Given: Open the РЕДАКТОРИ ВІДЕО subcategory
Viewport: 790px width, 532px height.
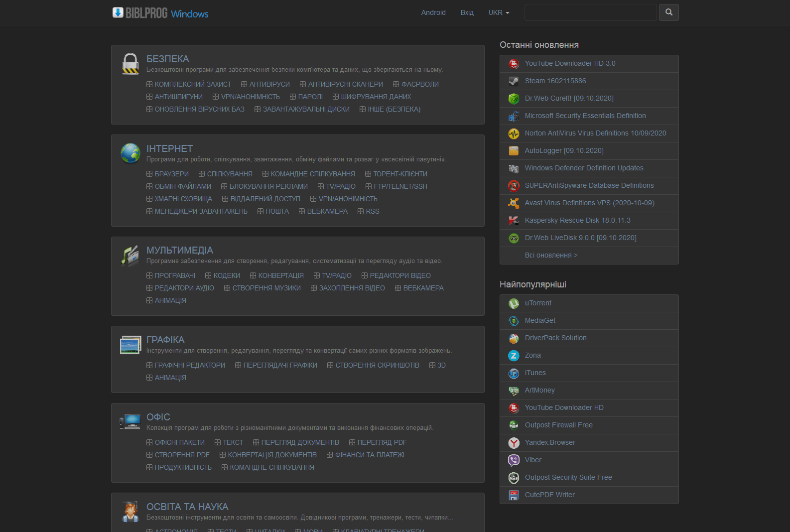Looking at the screenshot, I should click(x=400, y=275).
